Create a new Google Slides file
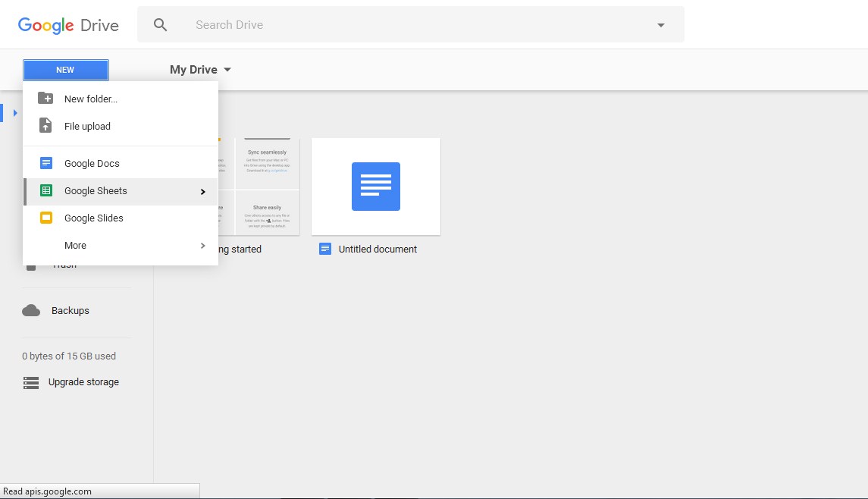The image size is (868, 499). pos(121,218)
